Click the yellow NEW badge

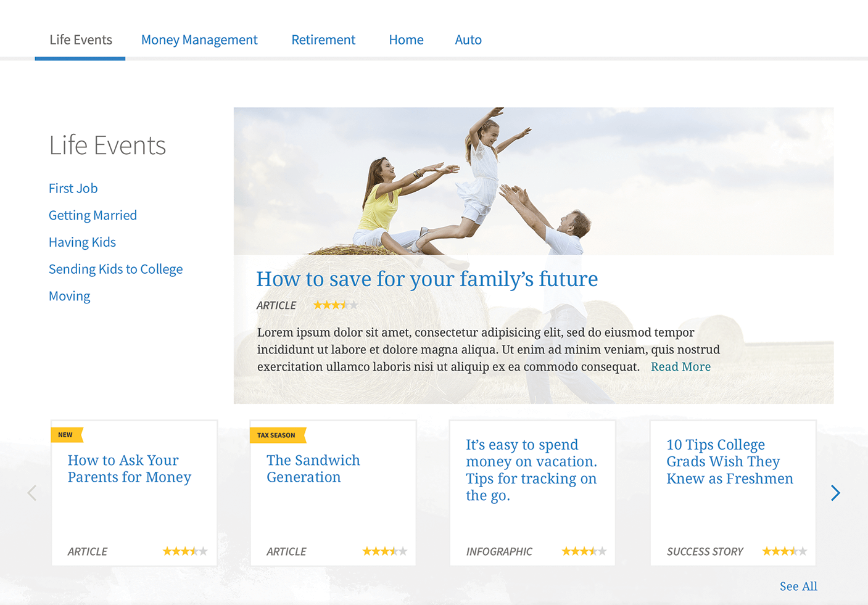(66, 435)
